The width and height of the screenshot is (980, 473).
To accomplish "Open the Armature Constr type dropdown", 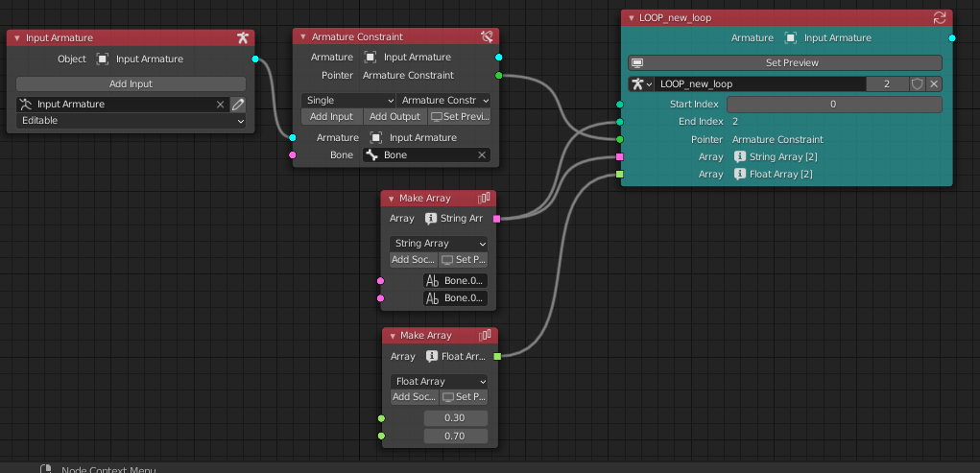I will 443,100.
